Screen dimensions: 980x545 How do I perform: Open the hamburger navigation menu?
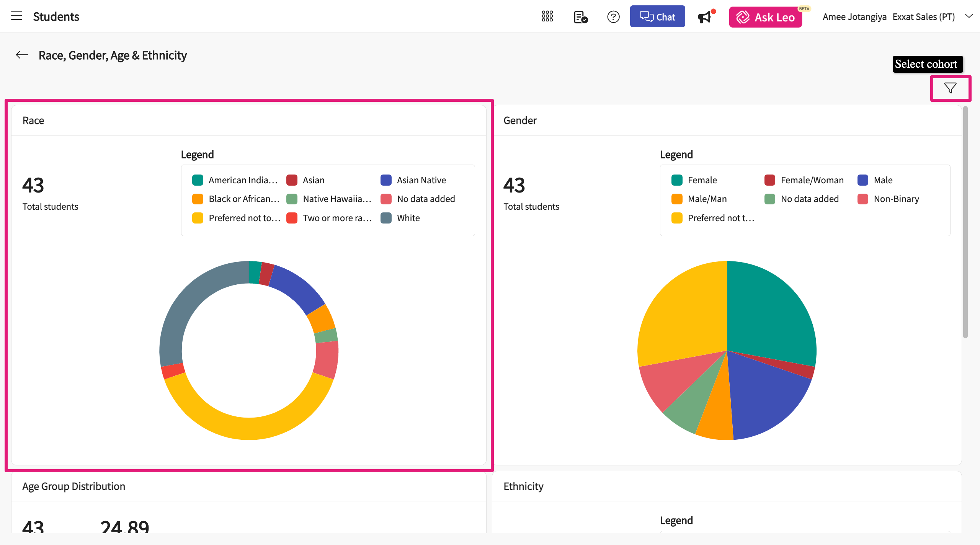point(16,16)
